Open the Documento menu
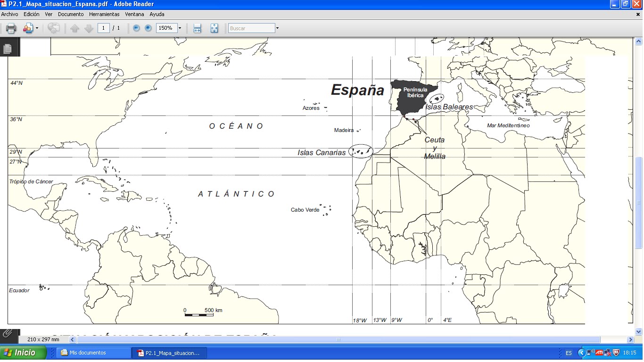The height and width of the screenshot is (362, 644). coord(71,14)
